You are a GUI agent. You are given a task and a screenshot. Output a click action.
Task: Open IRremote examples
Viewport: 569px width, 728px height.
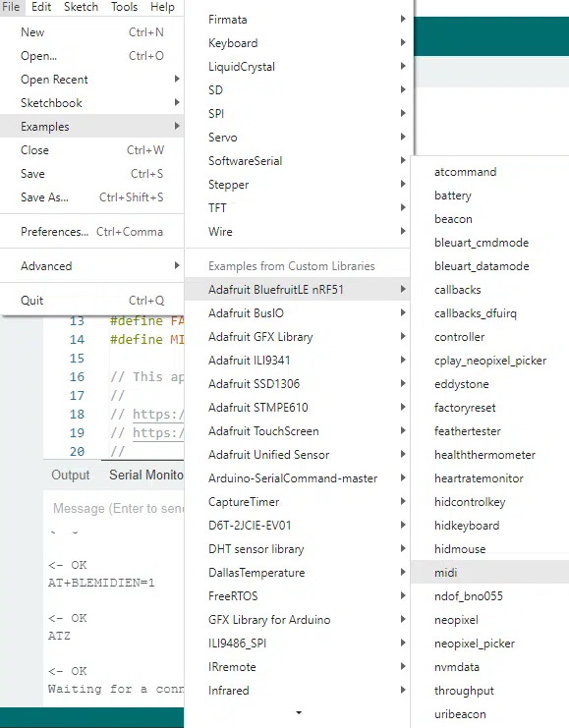(297, 667)
